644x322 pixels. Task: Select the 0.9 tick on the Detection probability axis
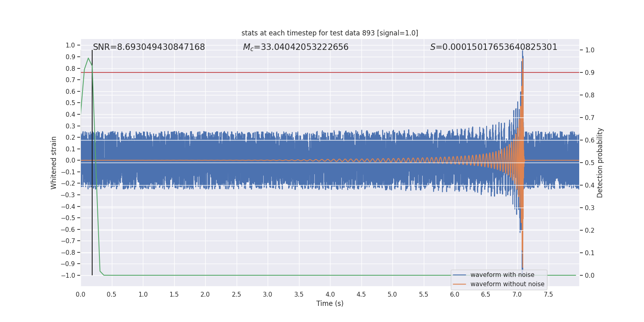point(590,73)
